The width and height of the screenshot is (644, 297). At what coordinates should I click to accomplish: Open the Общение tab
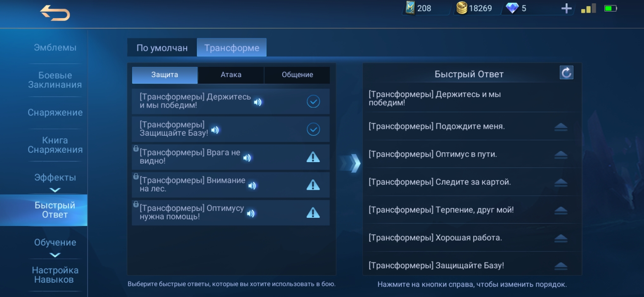coord(297,75)
